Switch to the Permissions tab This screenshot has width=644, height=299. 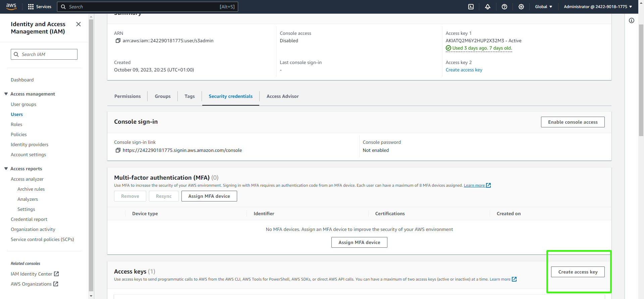127,96
